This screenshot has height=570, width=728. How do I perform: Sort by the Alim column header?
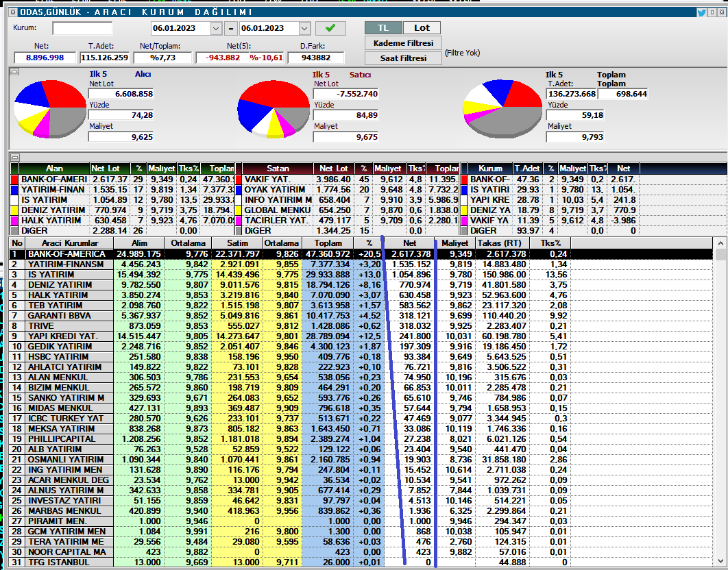[x=139, y=243]
